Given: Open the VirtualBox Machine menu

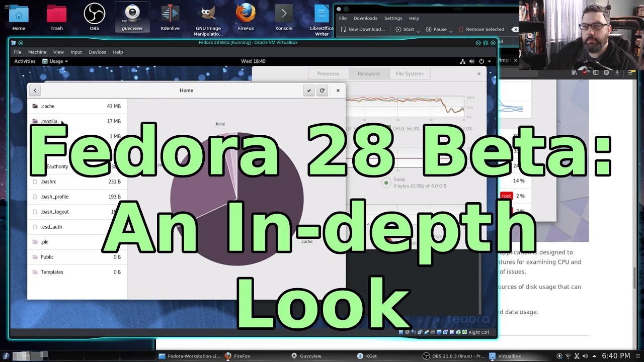Looking at the screenshot, I should [x=37, y=52].
